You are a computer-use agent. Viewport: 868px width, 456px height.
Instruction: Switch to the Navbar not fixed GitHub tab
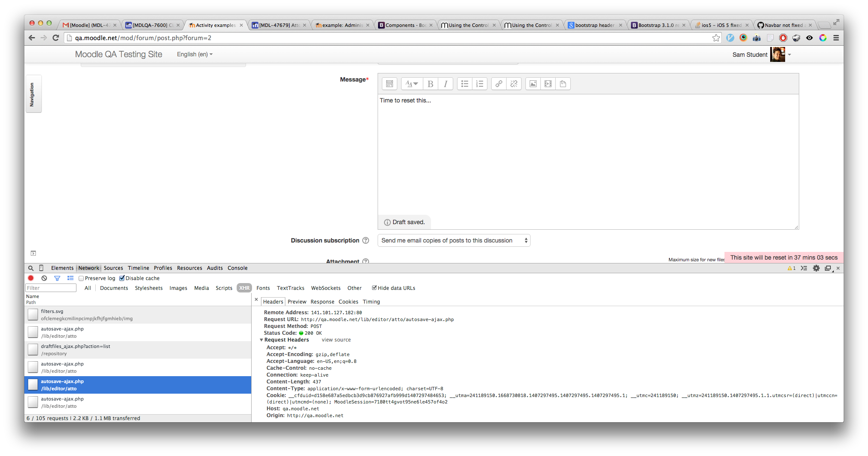785,25
